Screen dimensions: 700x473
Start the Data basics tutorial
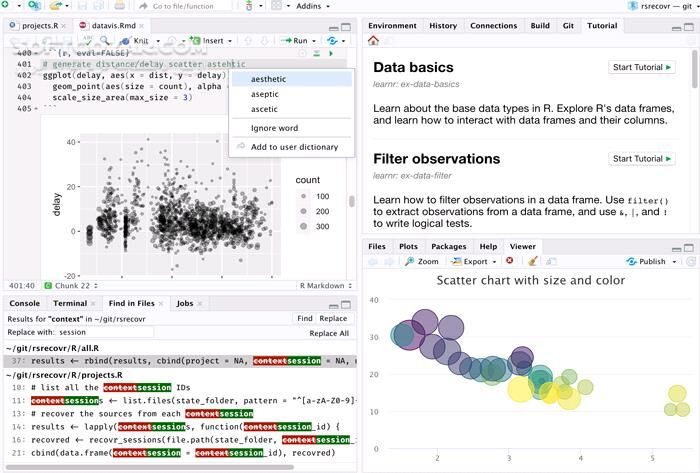(642, 68)
